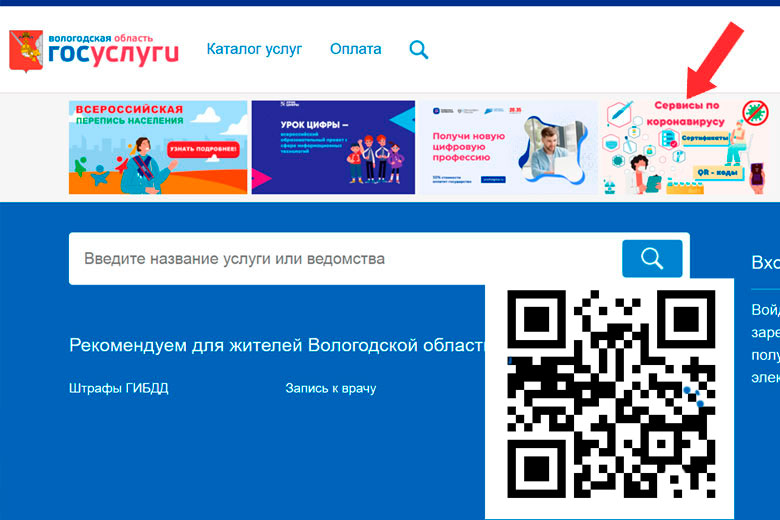The width and height of the screenshot is (780, 520).
Task: Click the QR code image
Action: 611,394
